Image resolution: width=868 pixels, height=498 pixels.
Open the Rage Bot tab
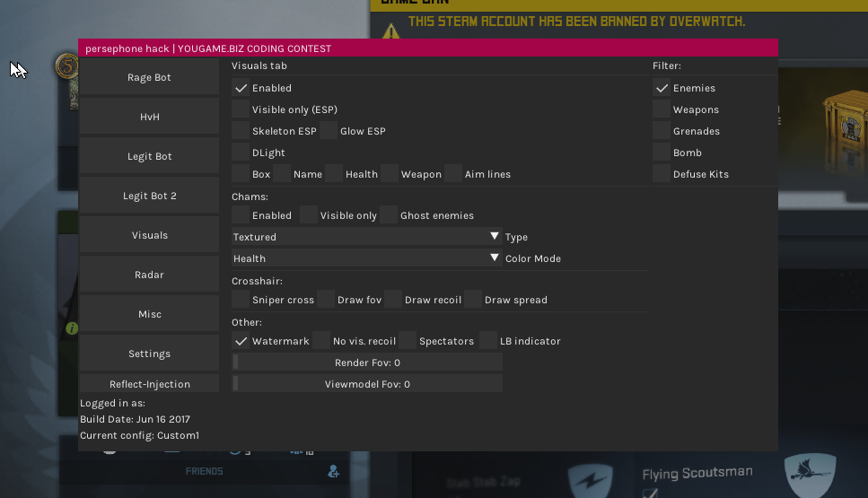click(150, 77)
